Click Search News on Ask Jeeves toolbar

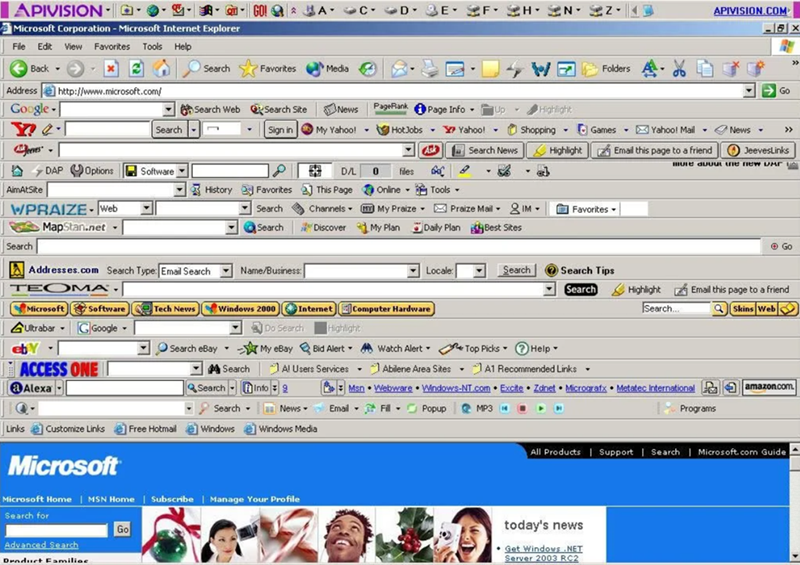point(485,150)
